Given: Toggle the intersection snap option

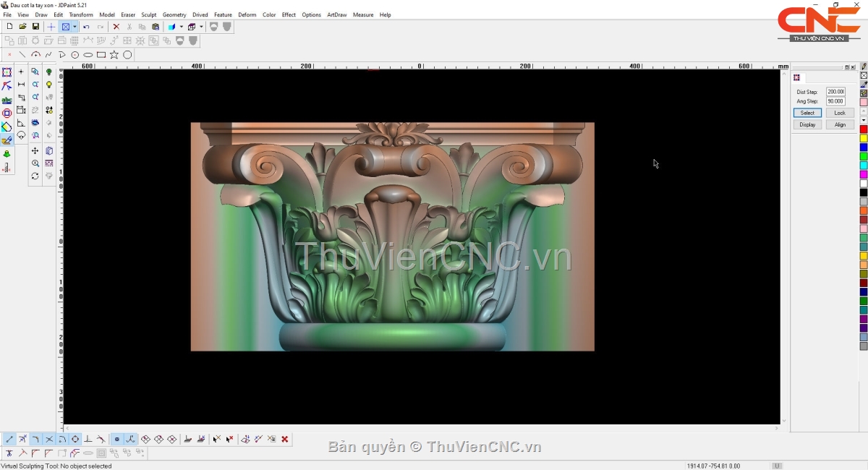Looking at the screenshot, I should click(x=49, y=439).
